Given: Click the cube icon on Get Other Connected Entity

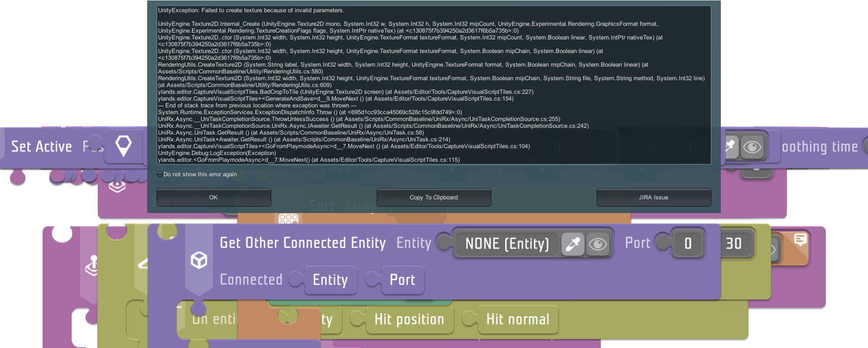Looking at the screenshot, I should pos(199,261).
